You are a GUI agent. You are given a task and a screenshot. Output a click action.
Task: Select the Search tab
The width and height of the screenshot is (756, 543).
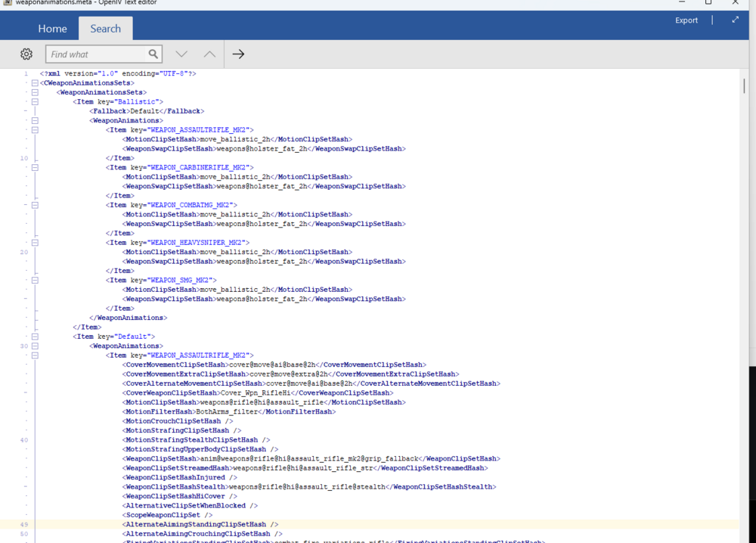[106, 29]
